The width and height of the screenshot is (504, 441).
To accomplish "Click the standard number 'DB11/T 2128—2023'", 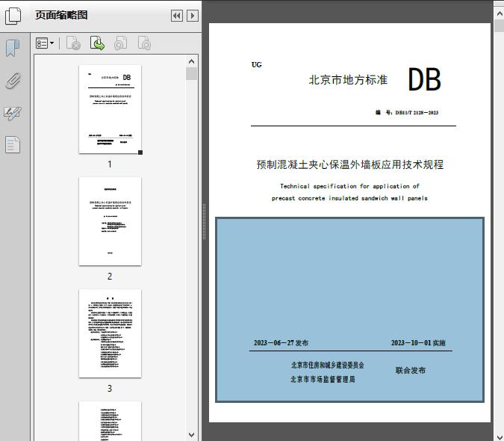I will [417, 113].
